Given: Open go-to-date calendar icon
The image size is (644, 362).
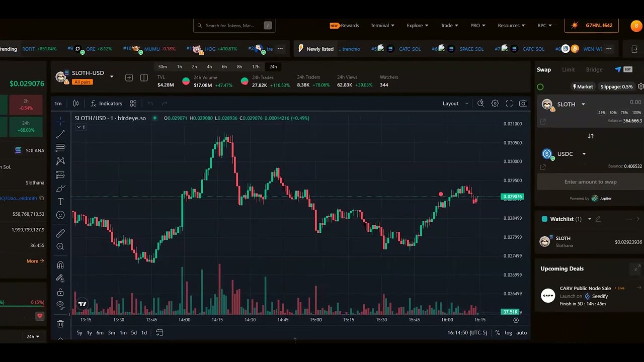Looking at the screenshot, I should [159, 333].
